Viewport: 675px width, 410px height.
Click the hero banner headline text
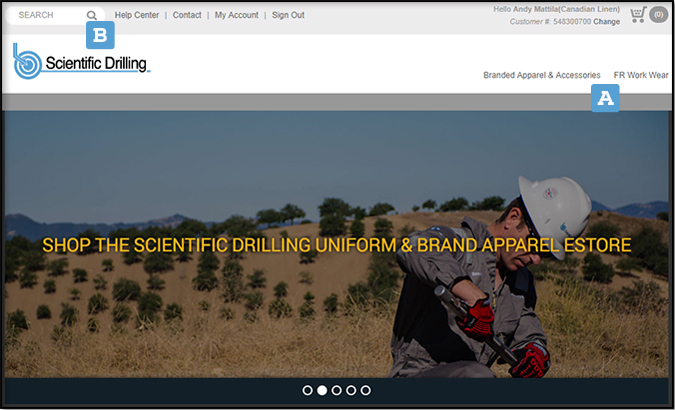337,245
